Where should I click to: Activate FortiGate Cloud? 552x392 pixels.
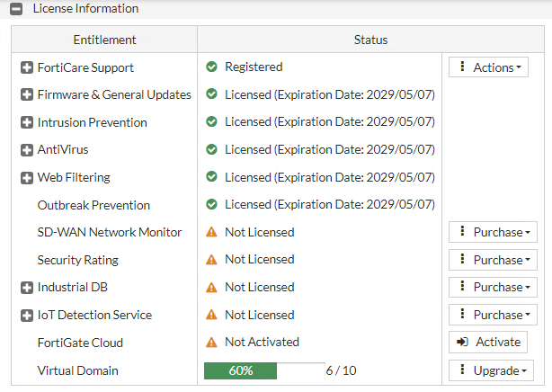pos(488,343)
